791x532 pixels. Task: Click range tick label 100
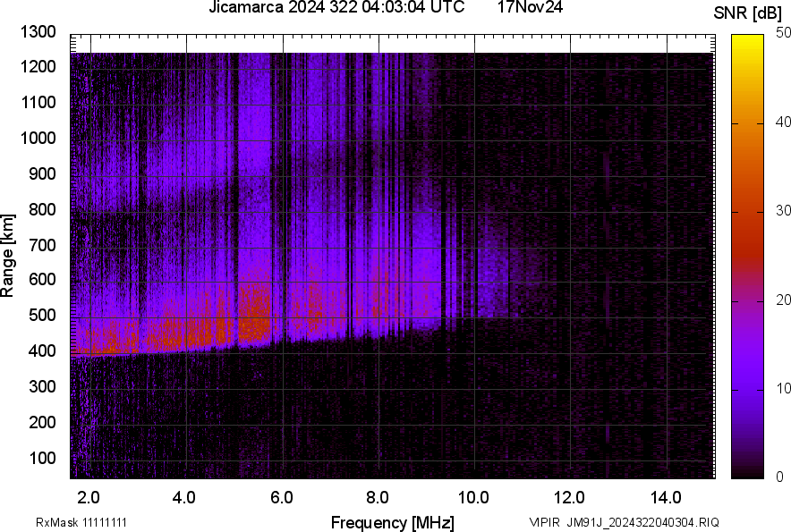[x=42, y=458]
